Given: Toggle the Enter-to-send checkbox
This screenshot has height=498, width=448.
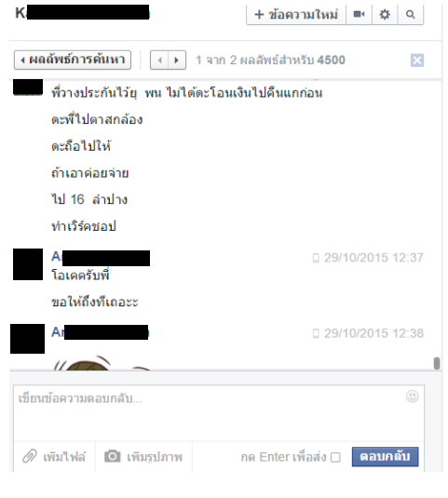Looking at the screenshot, I should tap(335, 457).
